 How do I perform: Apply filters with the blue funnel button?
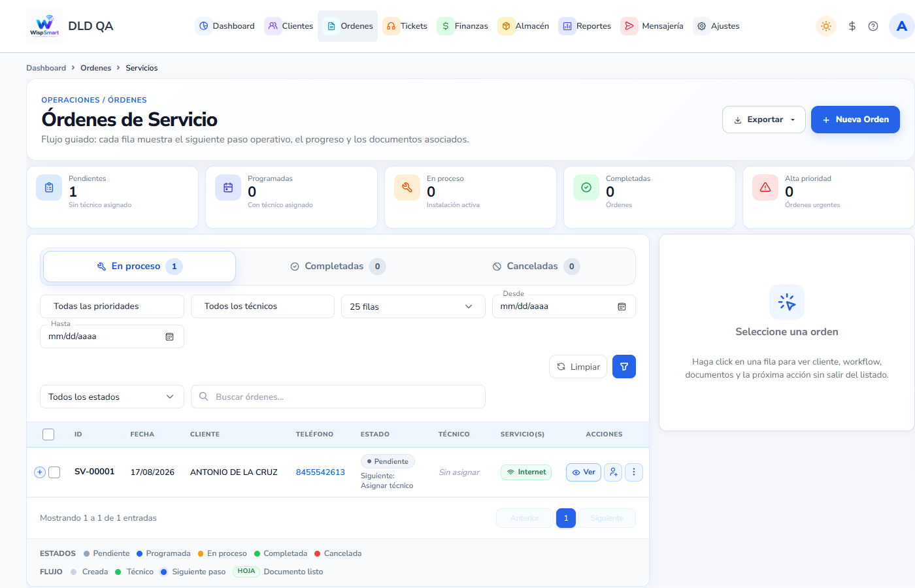tap(624, 367)
